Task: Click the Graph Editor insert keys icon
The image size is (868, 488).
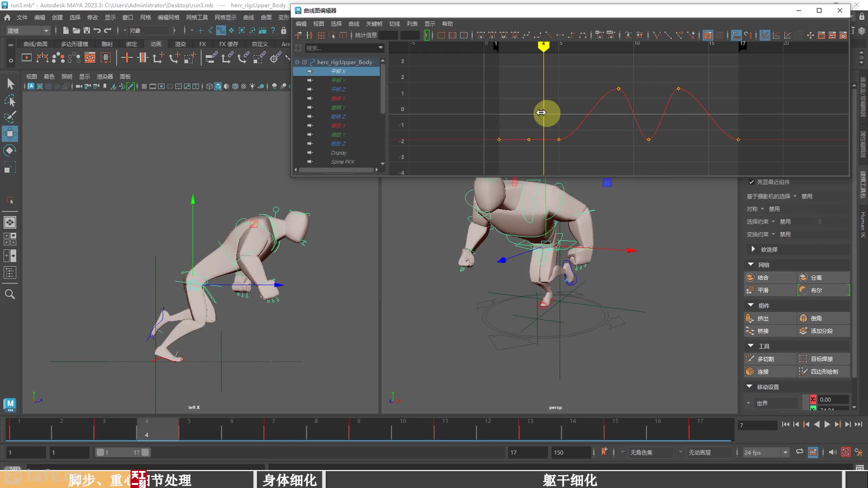Action: click(x=310, y=35)
